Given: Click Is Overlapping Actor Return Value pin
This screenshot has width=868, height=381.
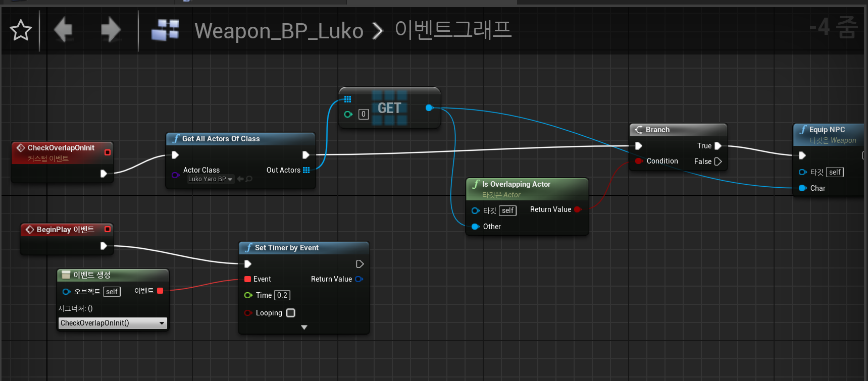Looking at the screenshot, I should pos(578,209).
